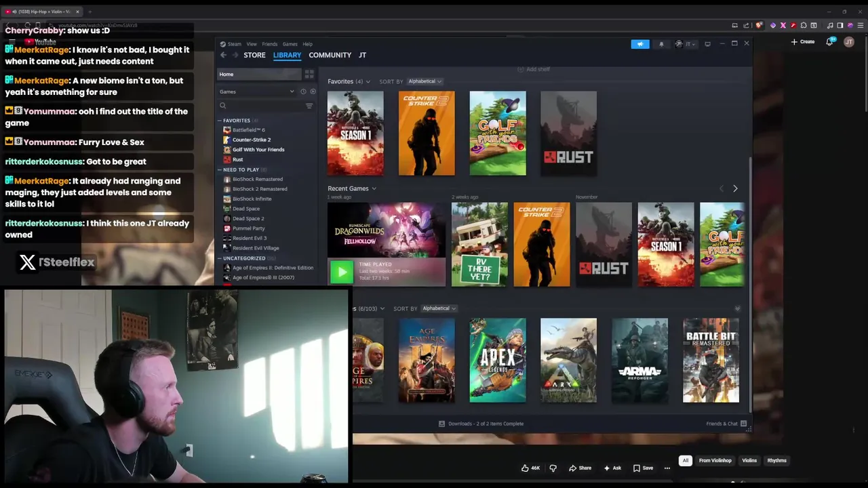Collapse the UNCATEGORIZED category
The image size is (868, 488).
[220, 258]
